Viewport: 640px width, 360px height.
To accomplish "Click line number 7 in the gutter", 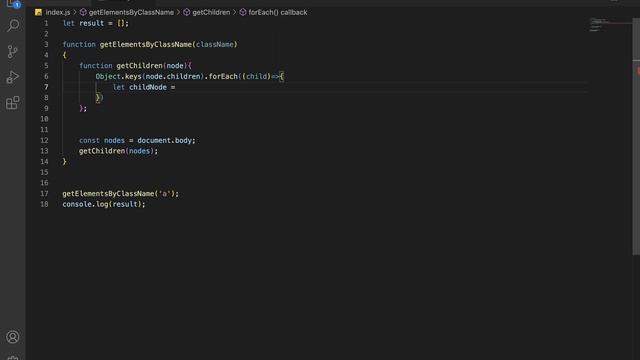I will point(46,87).
